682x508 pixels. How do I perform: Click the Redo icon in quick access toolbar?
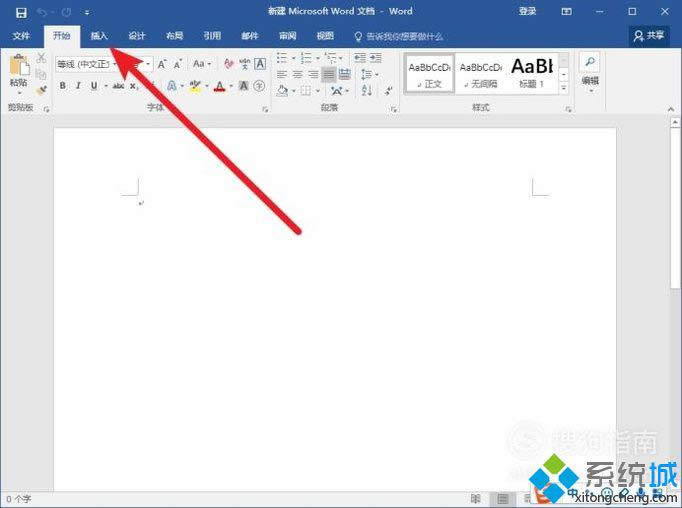point(67,13)
